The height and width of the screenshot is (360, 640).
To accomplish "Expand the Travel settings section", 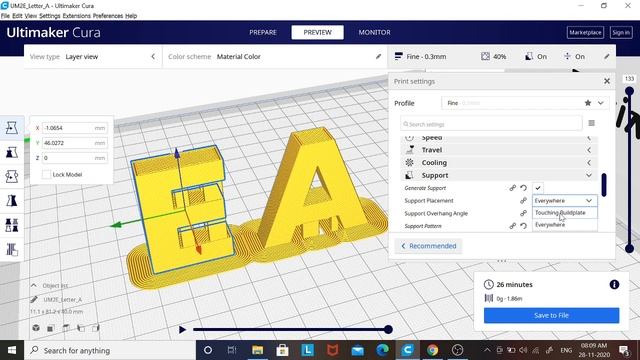I will click(x=499, y=150).
